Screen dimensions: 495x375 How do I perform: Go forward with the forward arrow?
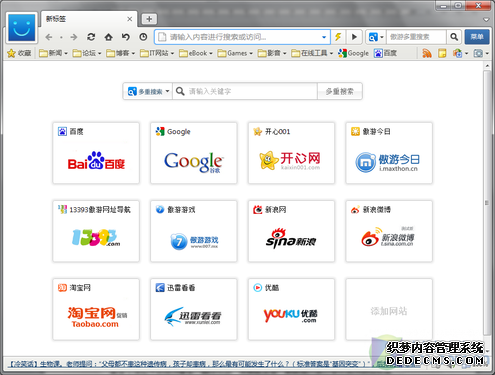pyautogui.click(x=74, y=37)
